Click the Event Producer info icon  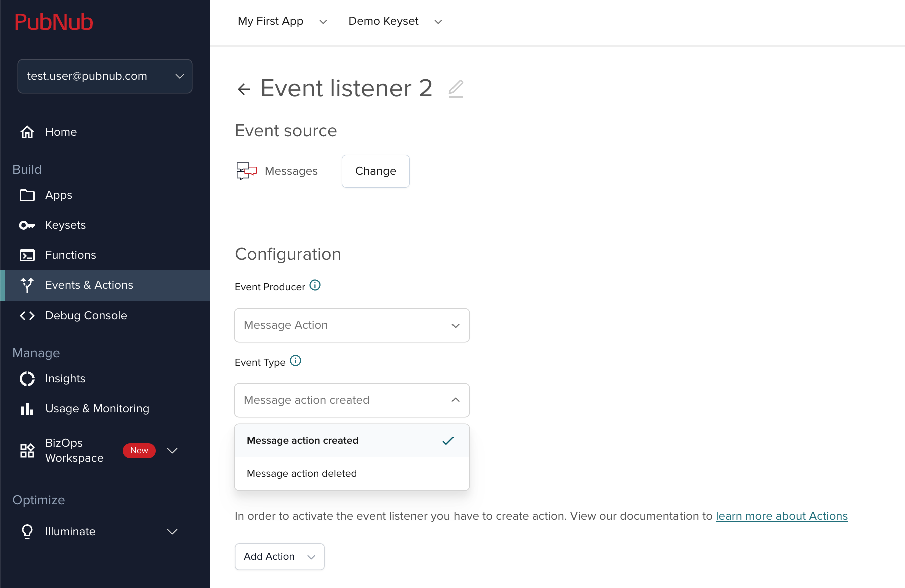[315, 285]
